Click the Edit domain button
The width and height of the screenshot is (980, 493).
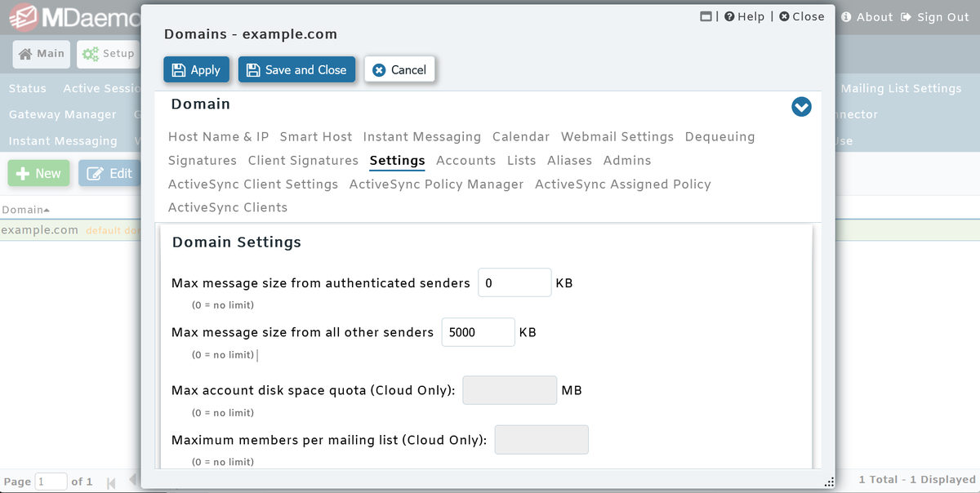(x=109, y=173)
